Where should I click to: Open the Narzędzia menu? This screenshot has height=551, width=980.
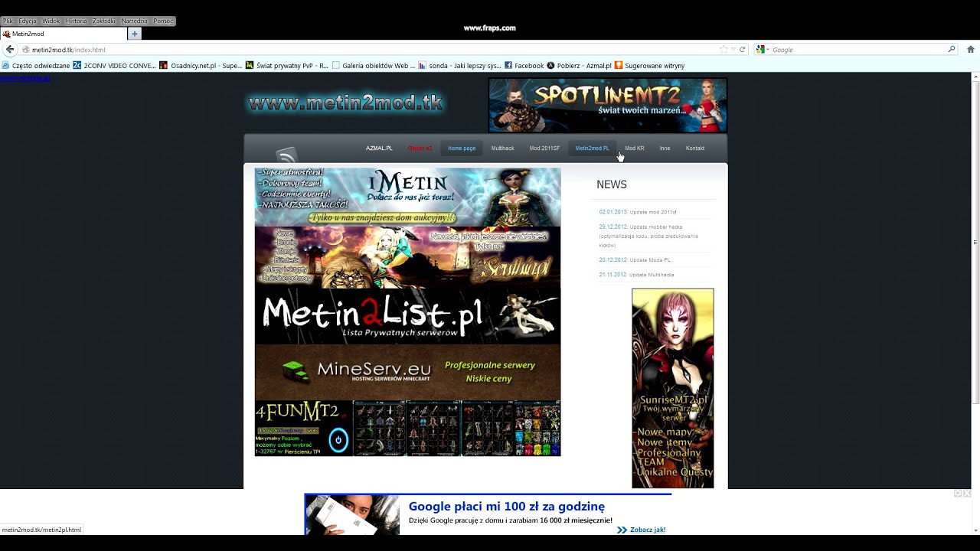click(x=135, y=21)
